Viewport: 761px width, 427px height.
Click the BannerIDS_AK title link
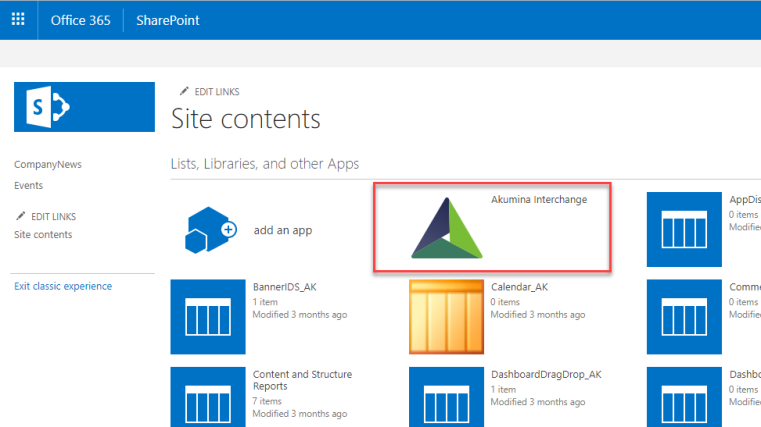click(285, 287)
